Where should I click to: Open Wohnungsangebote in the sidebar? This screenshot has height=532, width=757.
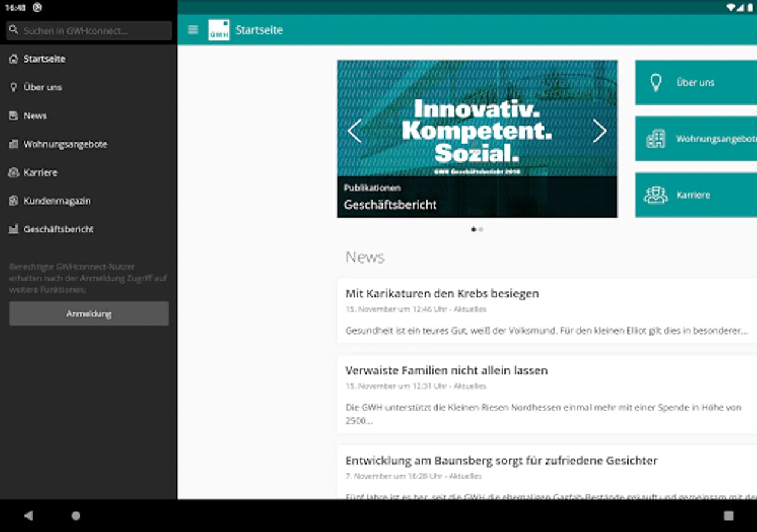point(89,144)
